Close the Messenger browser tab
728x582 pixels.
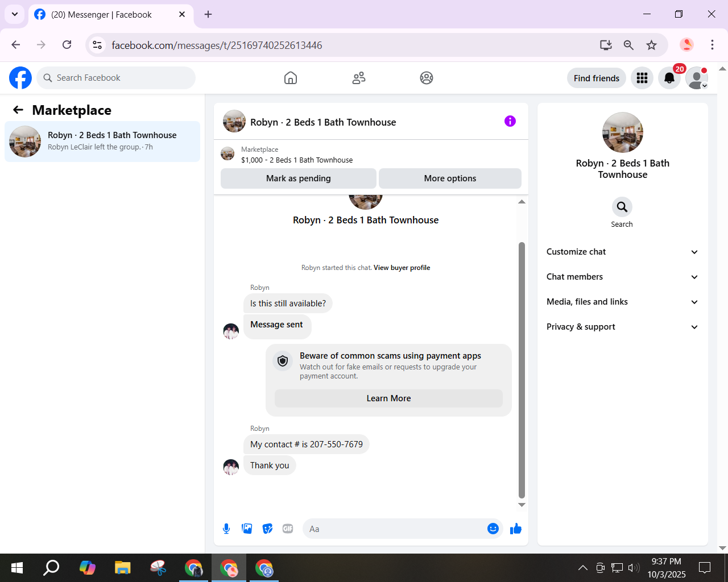coord(182,14)
